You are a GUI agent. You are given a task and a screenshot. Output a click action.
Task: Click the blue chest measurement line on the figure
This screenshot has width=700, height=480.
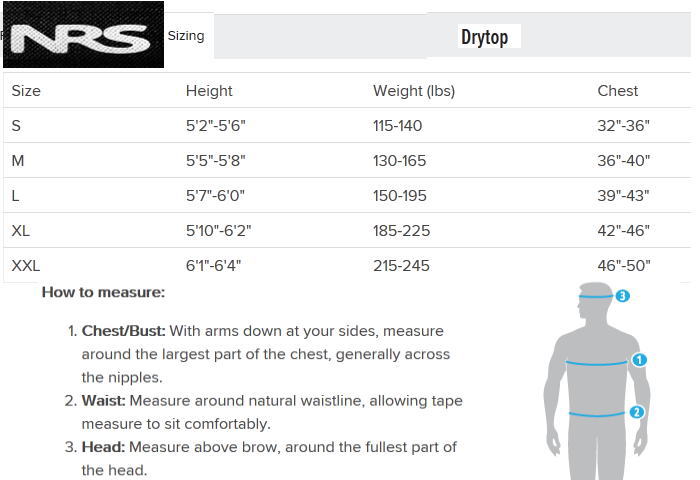point(596,363)
